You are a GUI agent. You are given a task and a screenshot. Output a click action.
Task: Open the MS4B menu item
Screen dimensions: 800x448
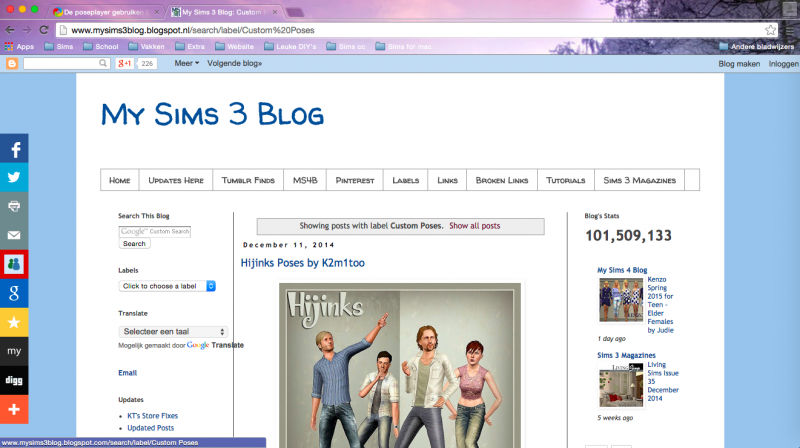pos(305,180)
